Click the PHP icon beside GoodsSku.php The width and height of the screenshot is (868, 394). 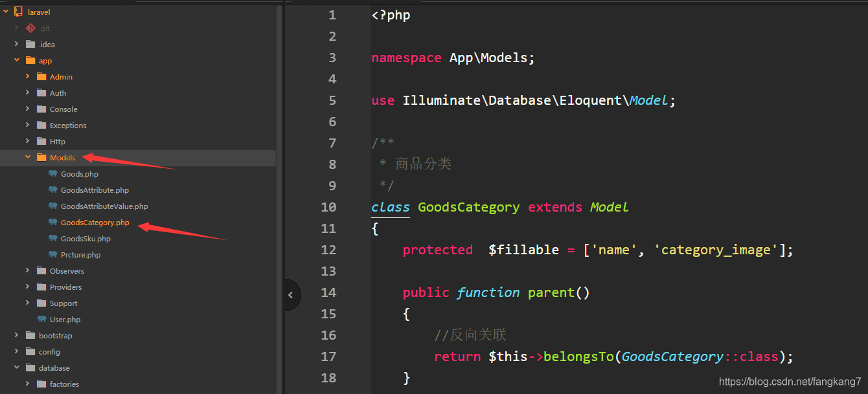pyautogui.click(x=53, y=239)
